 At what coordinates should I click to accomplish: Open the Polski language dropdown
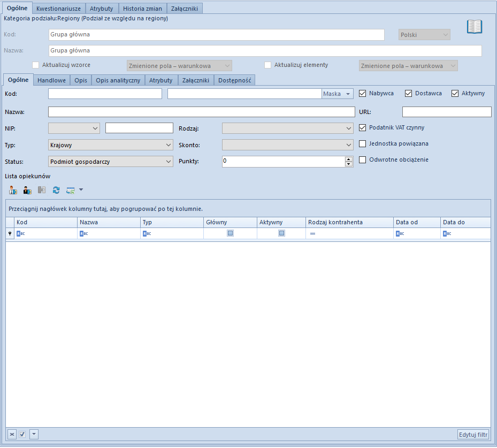tap(424, 35)
